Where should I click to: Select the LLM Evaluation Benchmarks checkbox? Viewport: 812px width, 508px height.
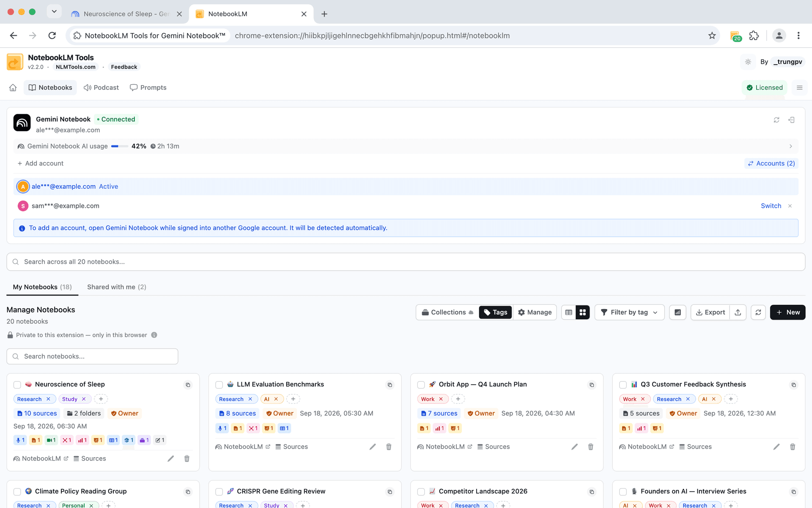(x=219, y=385)
